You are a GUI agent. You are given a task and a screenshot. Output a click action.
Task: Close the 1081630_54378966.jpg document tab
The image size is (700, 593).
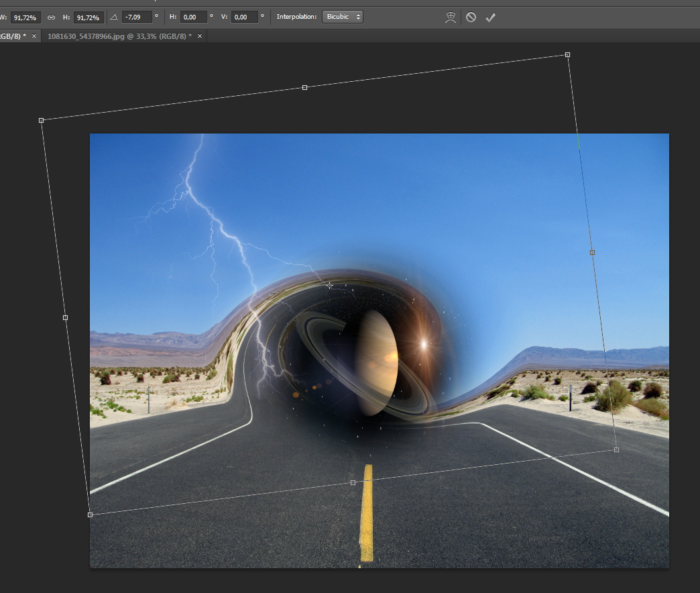[199, 36]
